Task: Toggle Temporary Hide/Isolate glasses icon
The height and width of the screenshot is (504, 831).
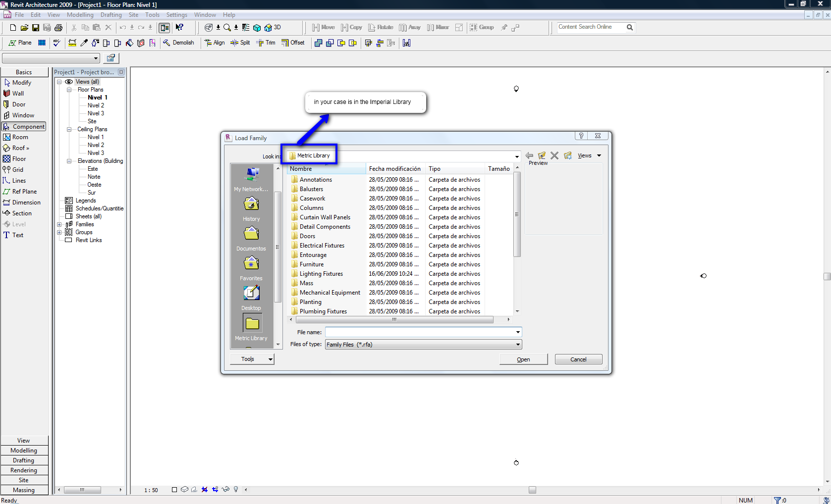Action: click(x=225, y=490)
